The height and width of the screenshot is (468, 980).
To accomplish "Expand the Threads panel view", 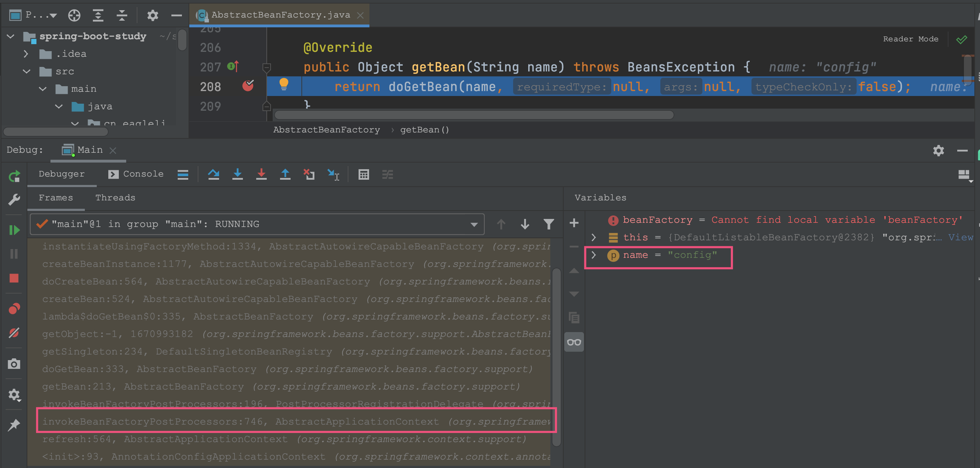I will click(x=116, y=198).
